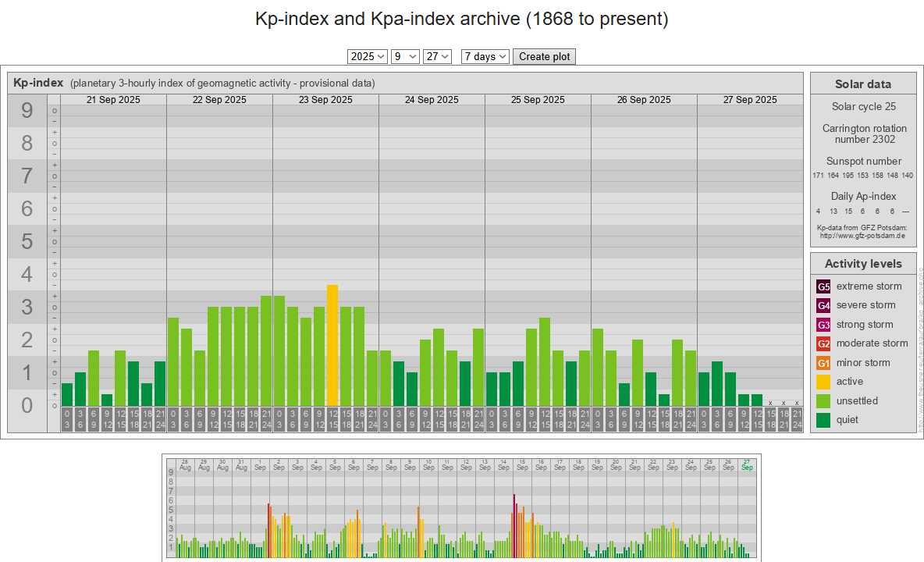Select the G3 strong storm icon
This screenshot has width=924, height=562.
[x=823, y=325]
